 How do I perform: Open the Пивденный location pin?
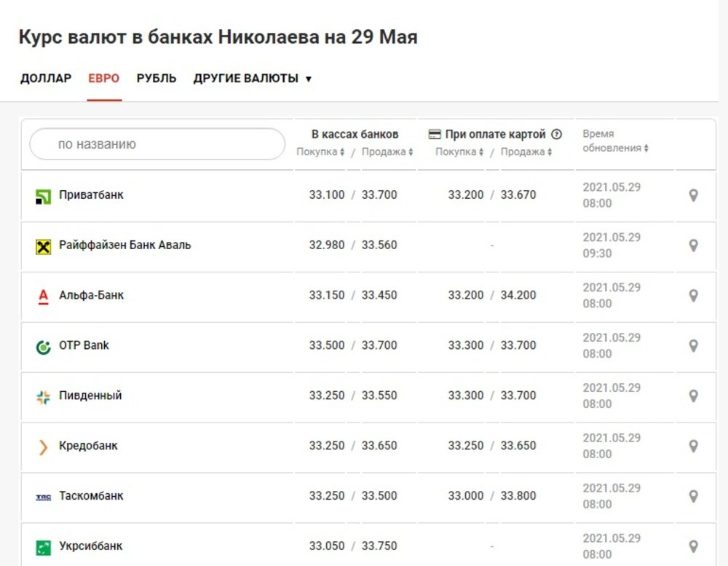coord(693,396)
